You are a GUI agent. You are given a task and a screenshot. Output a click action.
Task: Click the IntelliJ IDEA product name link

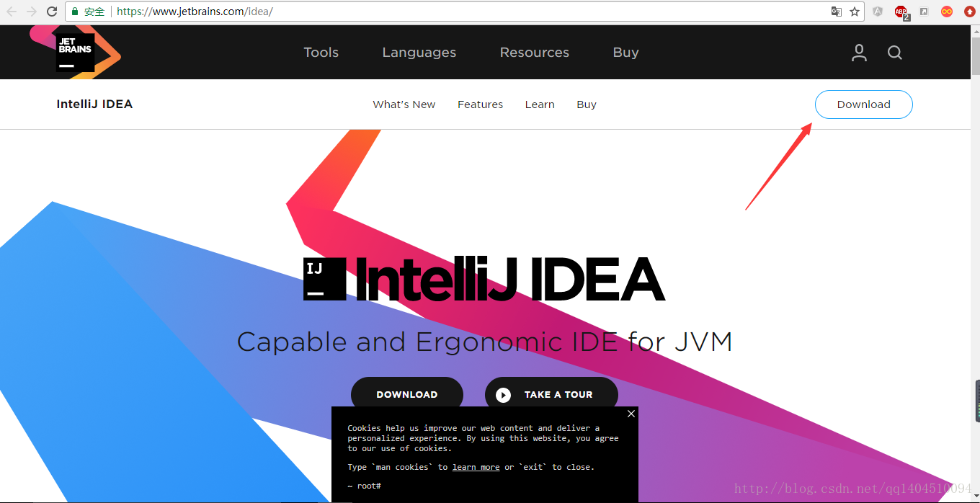click(x=94, y=104)
